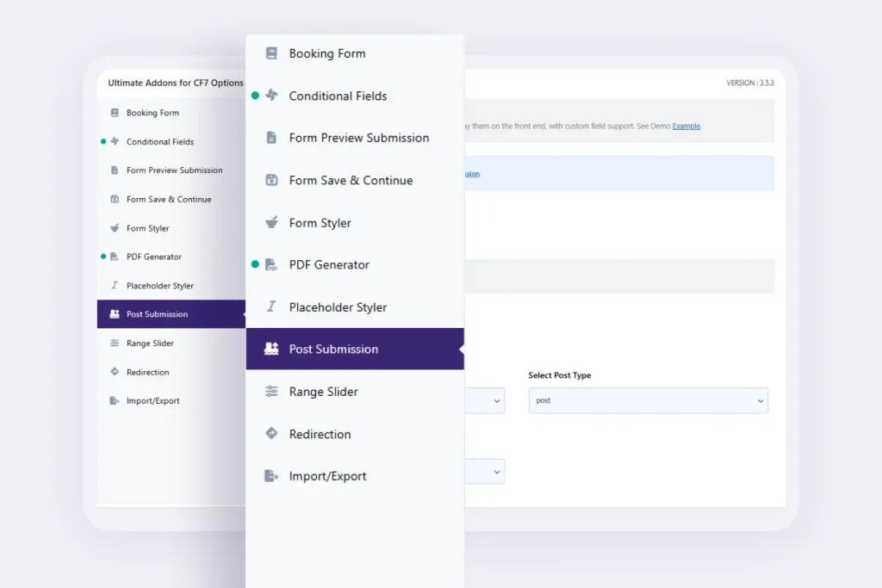The height and width of the screenshot is (588, 882).
Task: Open Placeholder Styler label in small sidebar
Action: tap(159, 286)
